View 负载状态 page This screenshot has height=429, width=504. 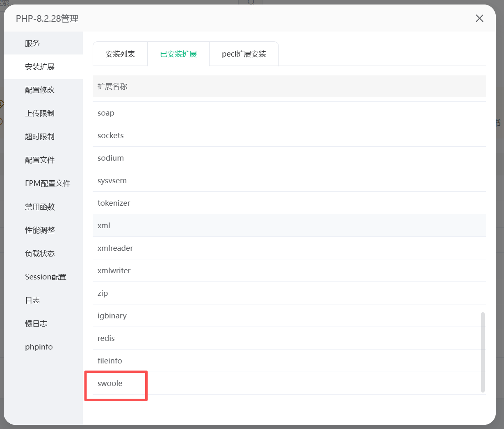40,254
